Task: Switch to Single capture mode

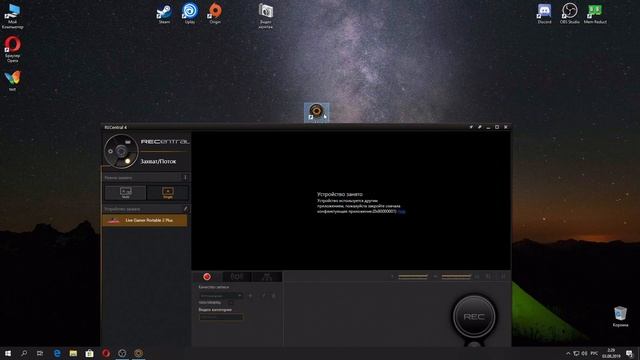Action: (168, 193)
